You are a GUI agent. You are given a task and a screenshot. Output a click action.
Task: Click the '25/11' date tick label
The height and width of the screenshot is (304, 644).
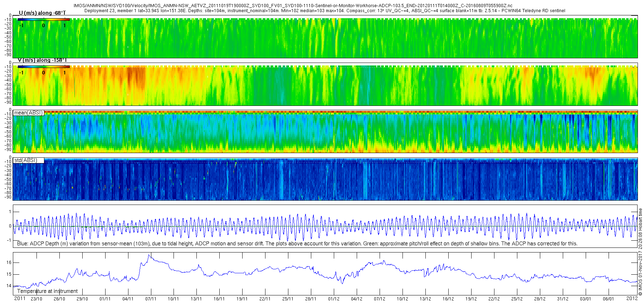[x=288, y=299]
